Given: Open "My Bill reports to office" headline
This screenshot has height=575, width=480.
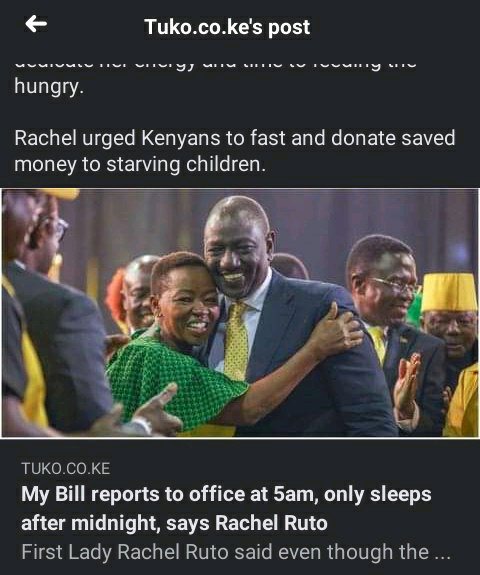Looking at the screenshot, I should pos(226,508).
